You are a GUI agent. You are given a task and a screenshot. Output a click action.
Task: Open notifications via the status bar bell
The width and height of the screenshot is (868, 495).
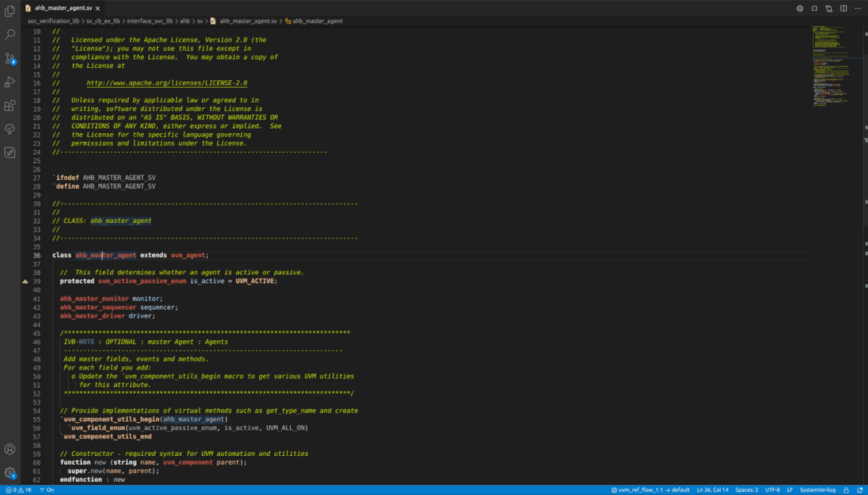861,490
